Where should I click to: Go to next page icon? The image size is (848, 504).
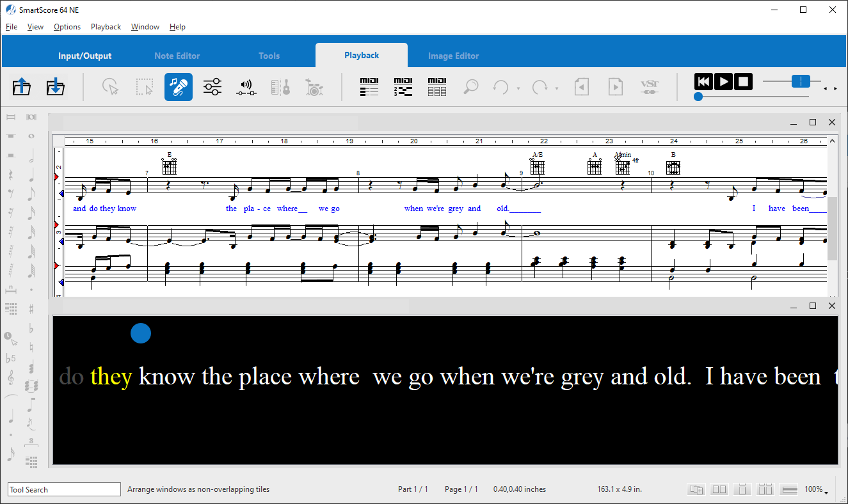(x=615, y=86)
